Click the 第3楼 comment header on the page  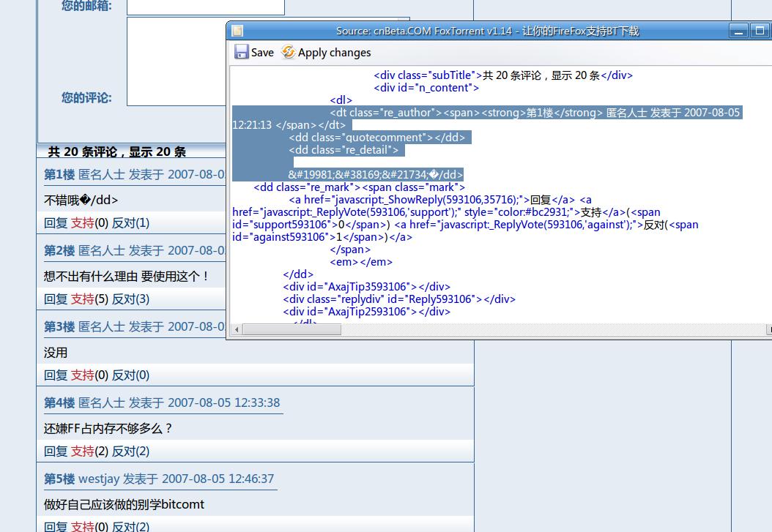135,327
